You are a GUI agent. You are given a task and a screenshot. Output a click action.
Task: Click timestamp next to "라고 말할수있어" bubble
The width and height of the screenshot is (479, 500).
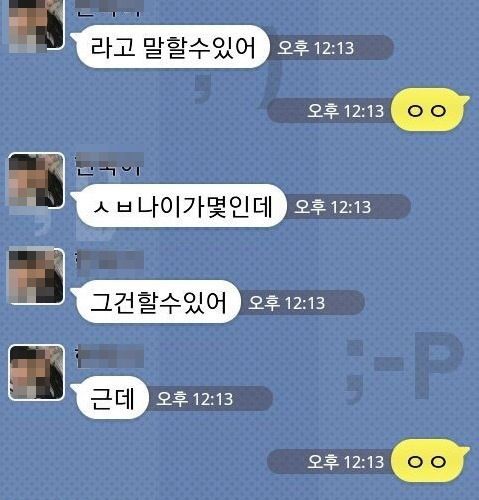click(315, 48)
